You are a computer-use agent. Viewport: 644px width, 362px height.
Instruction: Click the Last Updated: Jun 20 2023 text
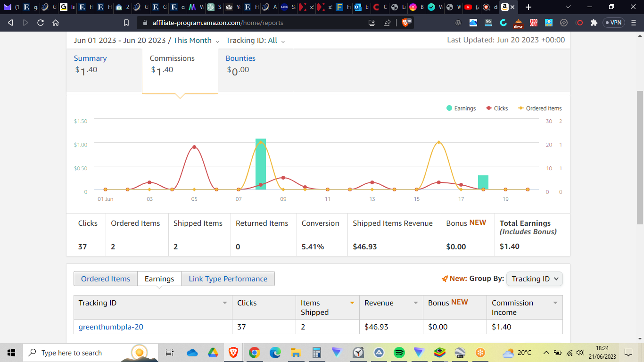[506, 40]
